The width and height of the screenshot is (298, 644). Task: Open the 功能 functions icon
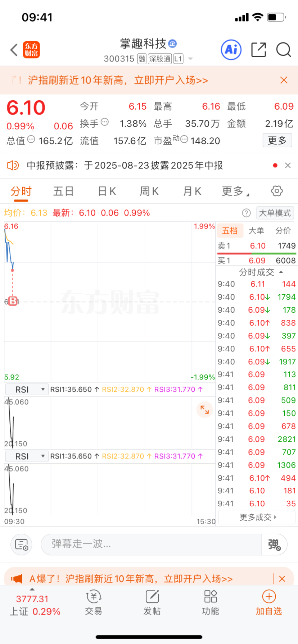coord(211,603)
